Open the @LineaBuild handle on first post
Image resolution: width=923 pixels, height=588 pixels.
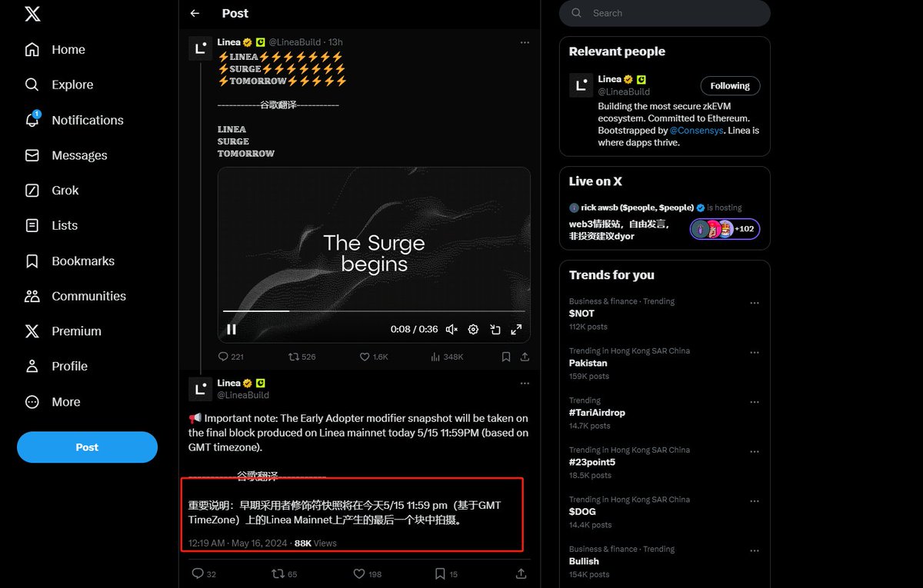pos(295,42)
